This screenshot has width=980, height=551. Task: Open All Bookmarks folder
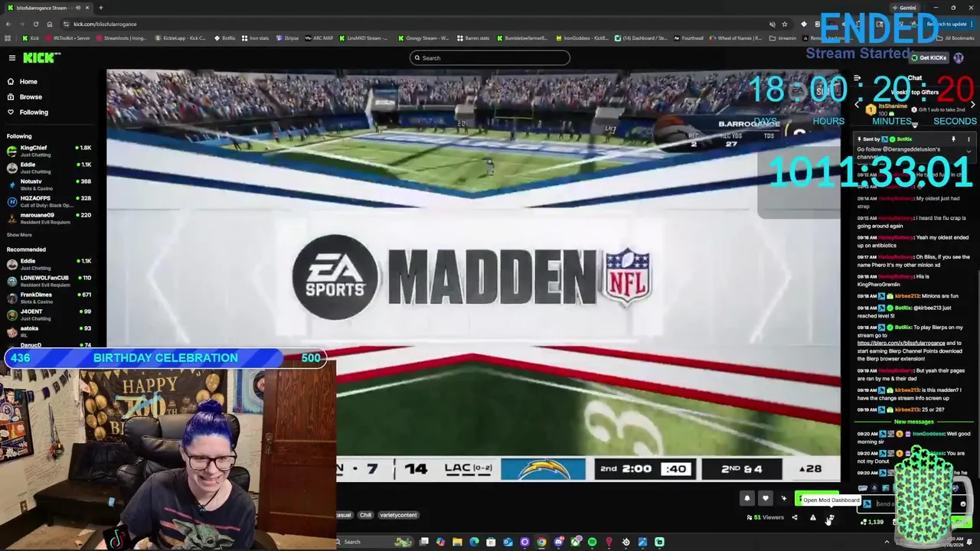(956, 37)
